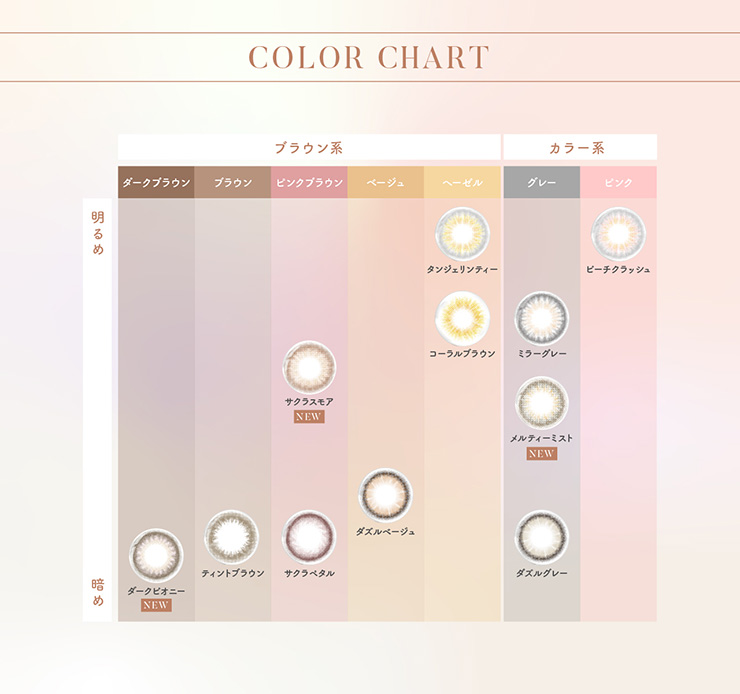740x694 pixels.
Task: Click the ベージュ column header
Action: [386, 182]
